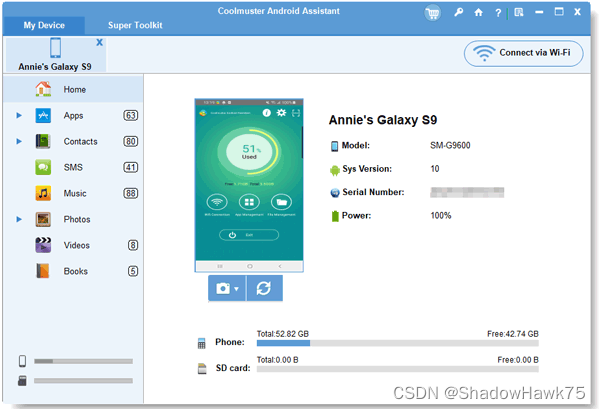600x409 pixels.
Task: Click the Books icon
Action: click(x=43, y=271)
